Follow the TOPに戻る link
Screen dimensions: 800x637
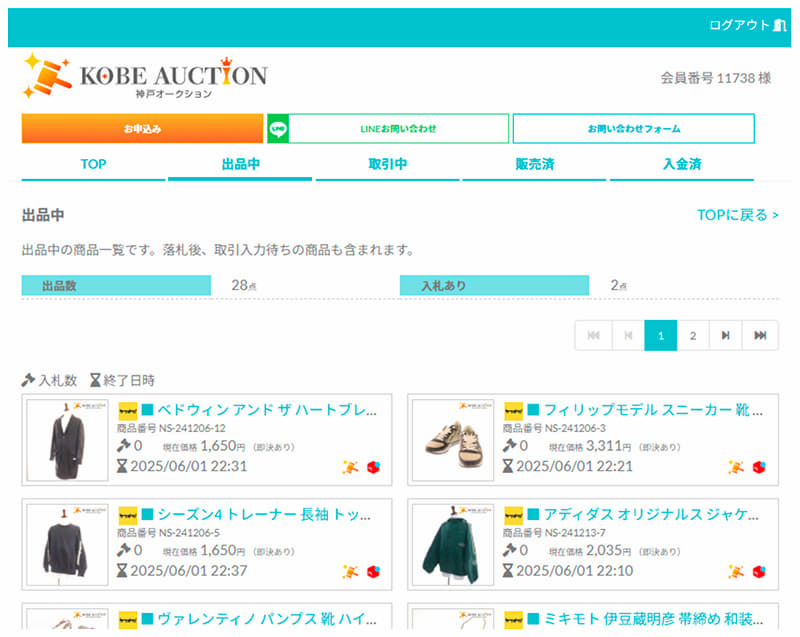738,215
